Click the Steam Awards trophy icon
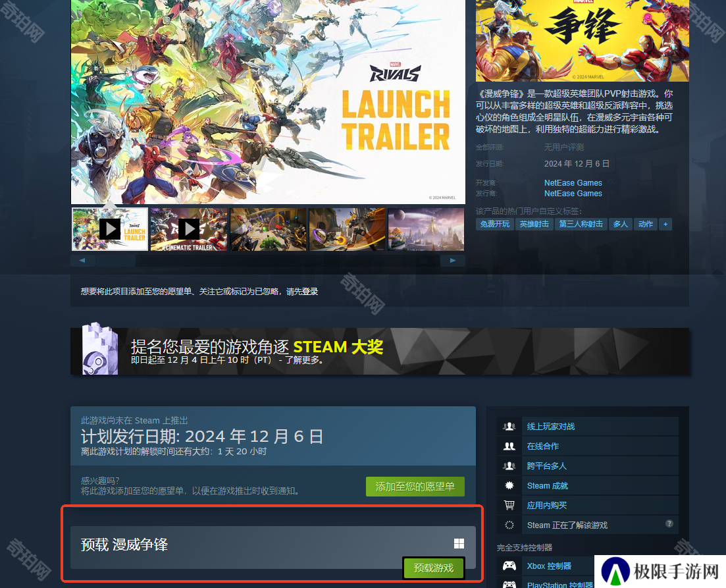Image resolution: width=726 pixels, height=588 pixels. click(99, 349)
